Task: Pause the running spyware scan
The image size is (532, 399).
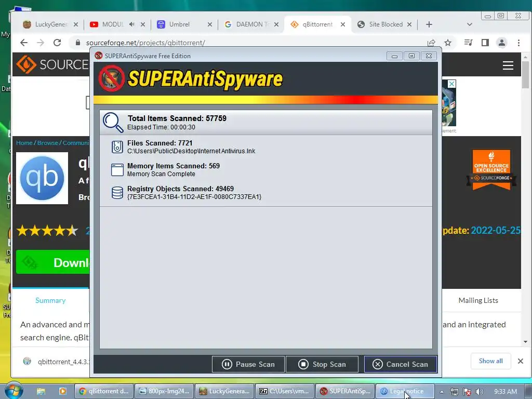Action: (248, 364)
